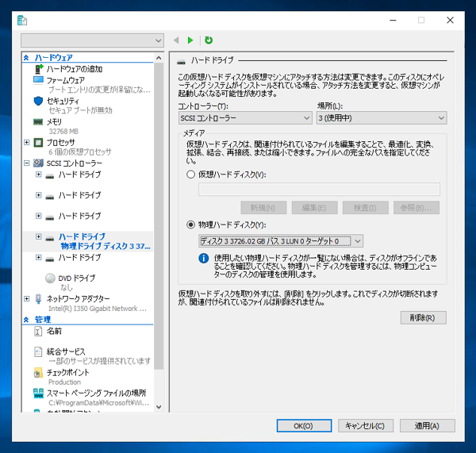
Task: Select the 統合サービス (Integration Services) icon
Action: [x=38, y=351]
